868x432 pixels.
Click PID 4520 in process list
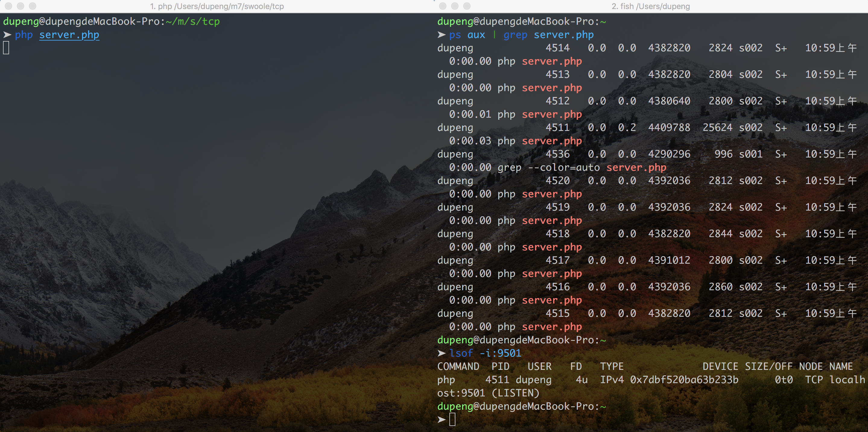[x=558, y=181]
